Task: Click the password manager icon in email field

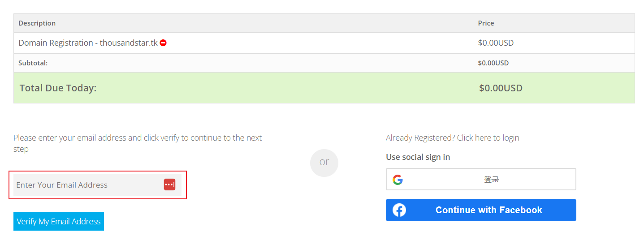Action: 169,185
